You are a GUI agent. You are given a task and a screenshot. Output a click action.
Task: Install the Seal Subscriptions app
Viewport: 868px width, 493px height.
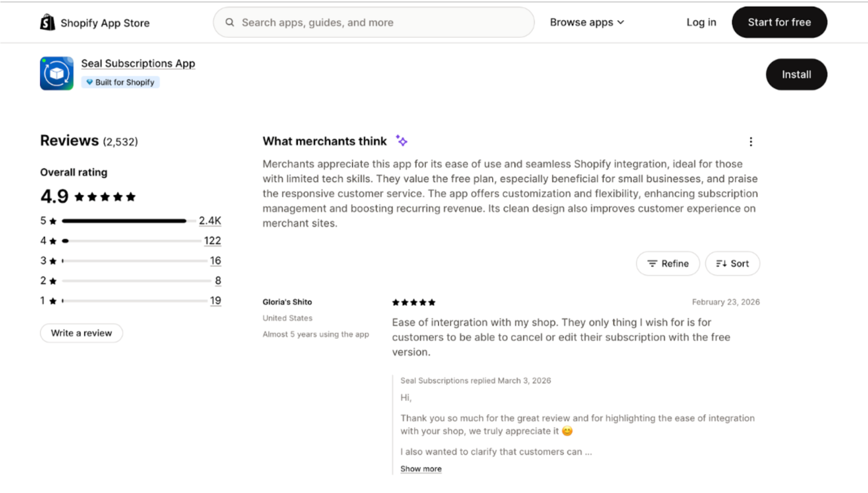pos(796,75)
